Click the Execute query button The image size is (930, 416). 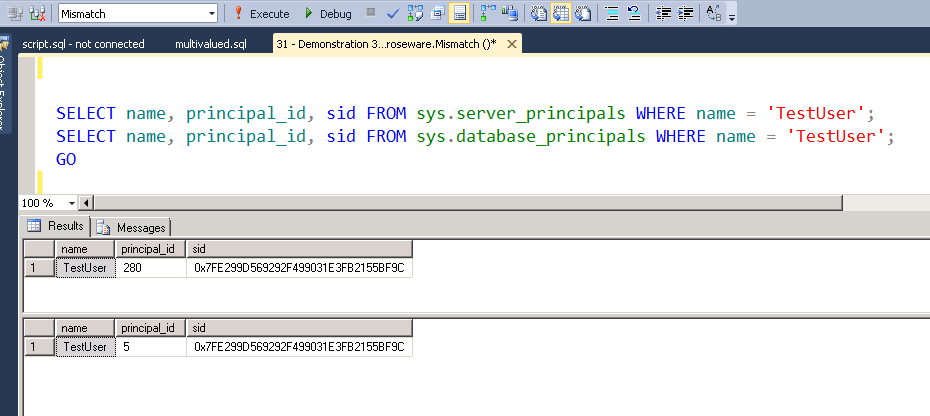[261, 14]
